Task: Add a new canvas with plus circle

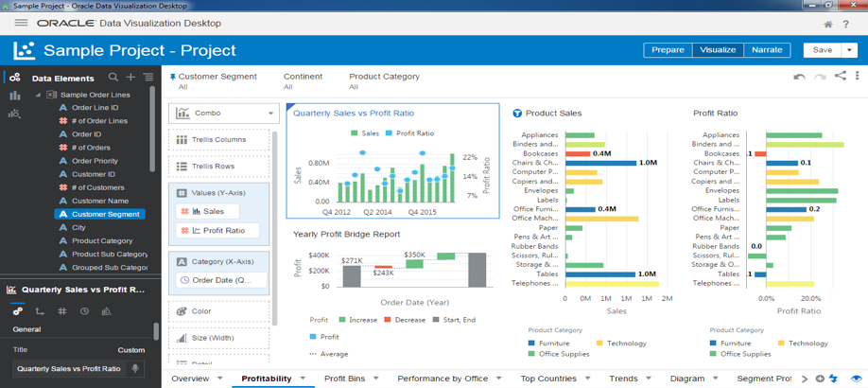Action: click(821, 379)
